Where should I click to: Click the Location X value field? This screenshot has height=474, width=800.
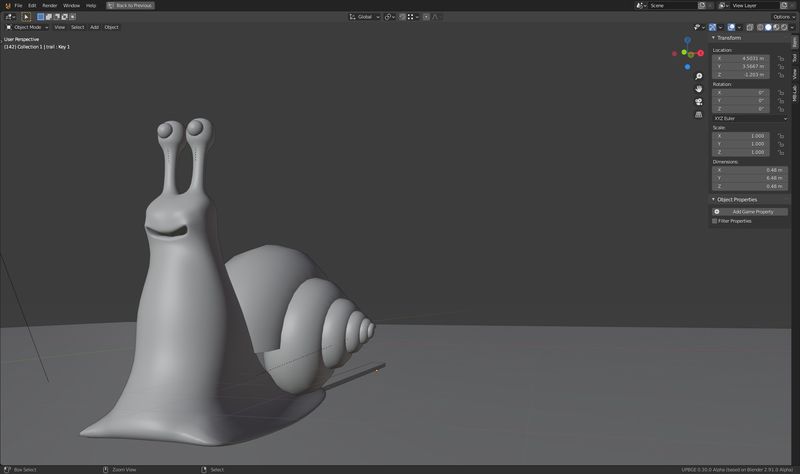pos(741,59)
